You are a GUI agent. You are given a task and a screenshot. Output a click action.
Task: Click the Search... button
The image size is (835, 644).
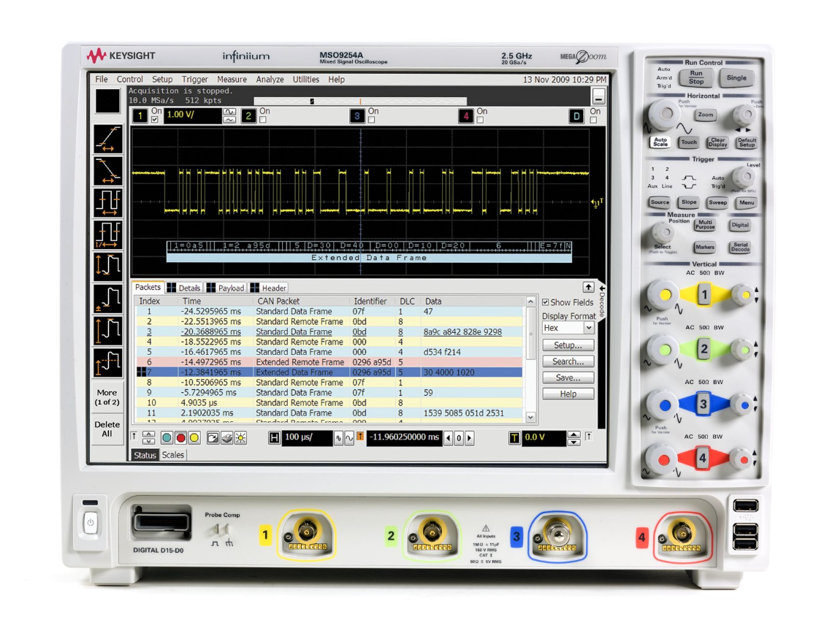[x=568, y=361]
